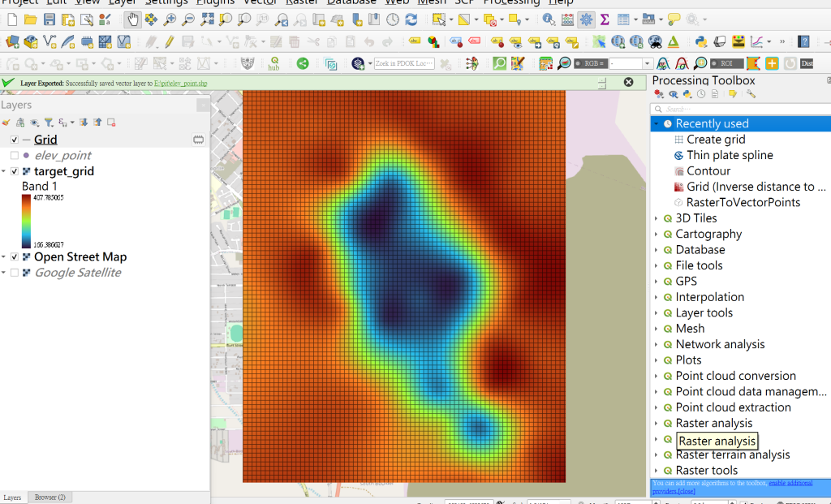
Task: Enable the elev_point layer checkbox
Action: coord(15,155)
